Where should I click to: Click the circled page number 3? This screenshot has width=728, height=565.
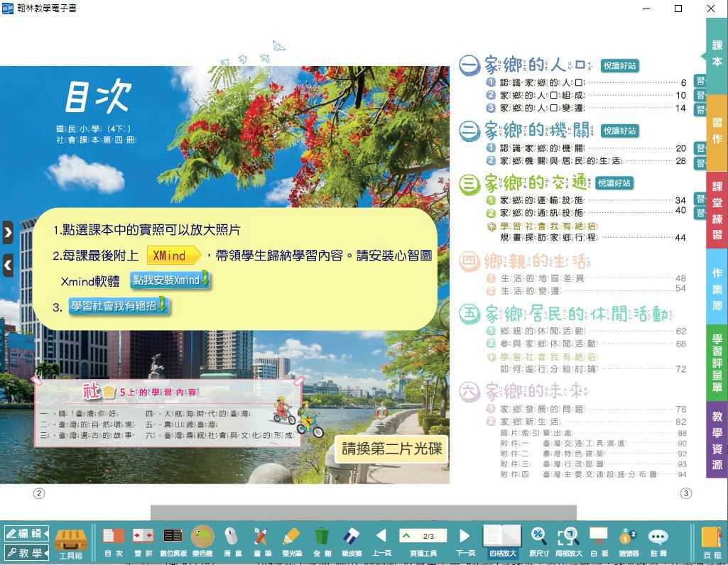pos(686,493)
